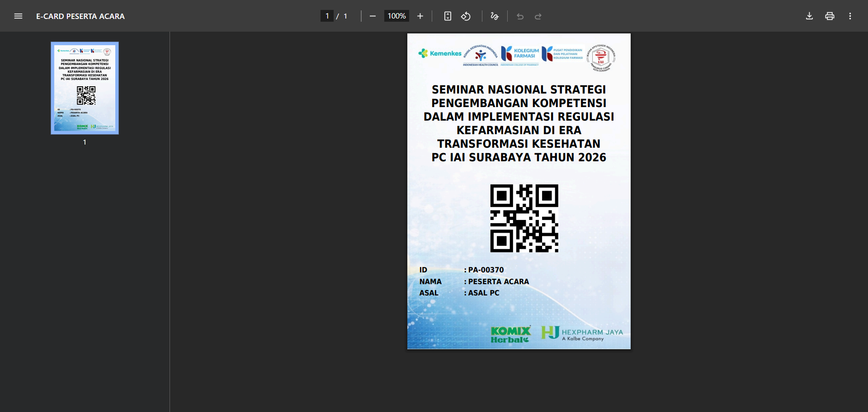
Task: Rotate the document counterclockwise
Action: pos(466,16)
